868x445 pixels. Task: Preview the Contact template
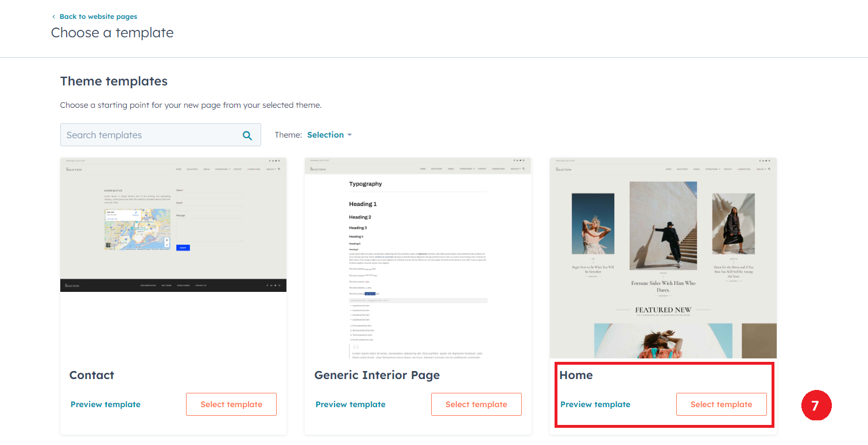point(106,404)
